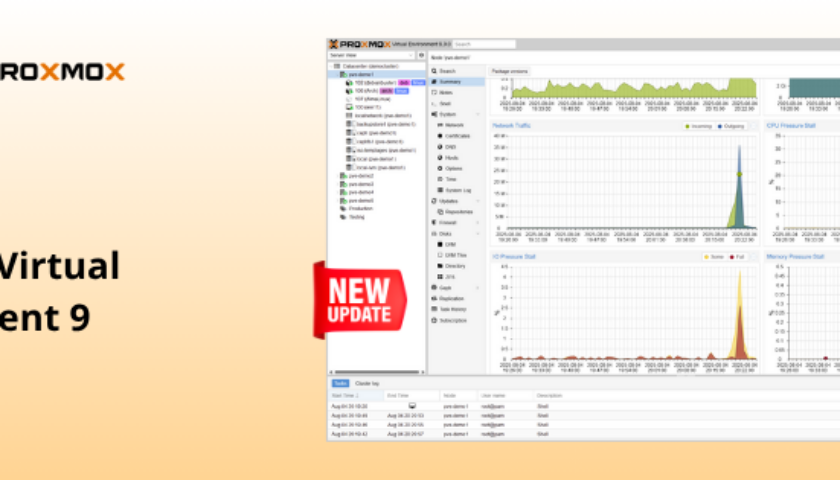Screen dimensions: 840x480
Task: Open the Search menu item's magnifier icon
Action: (x=434, y=71)
